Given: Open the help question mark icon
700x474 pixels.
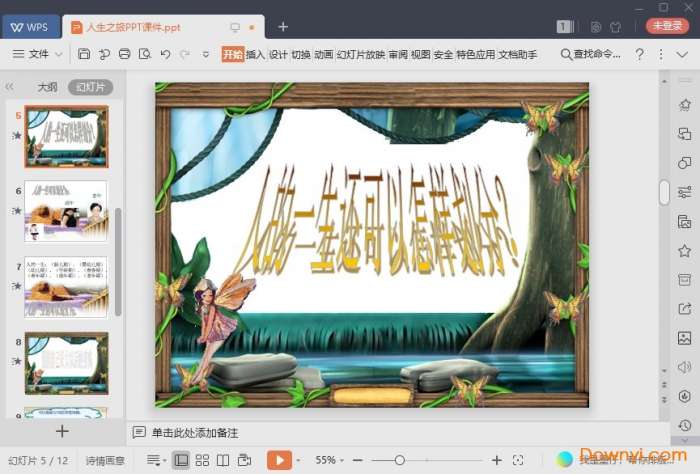Looking at the screenshot, I should 639,54.
